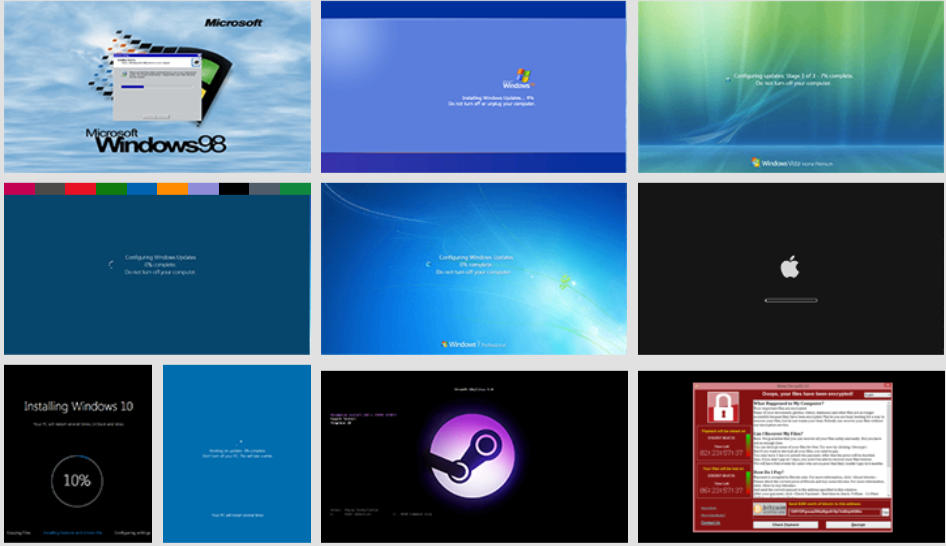946x546 pixels.
Task: Select the Installing Windows 10 thumbnail
Action: (x=78, y=454)
